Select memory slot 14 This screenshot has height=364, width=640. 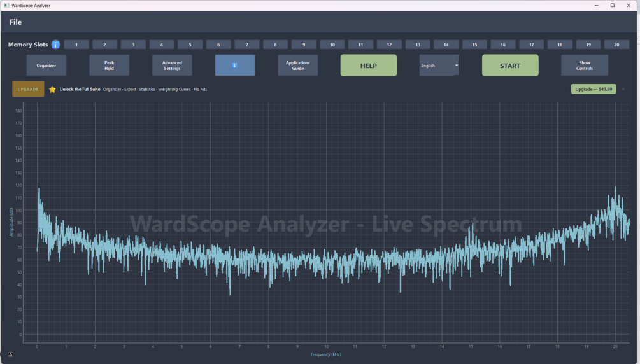click(x=446, y=45)
